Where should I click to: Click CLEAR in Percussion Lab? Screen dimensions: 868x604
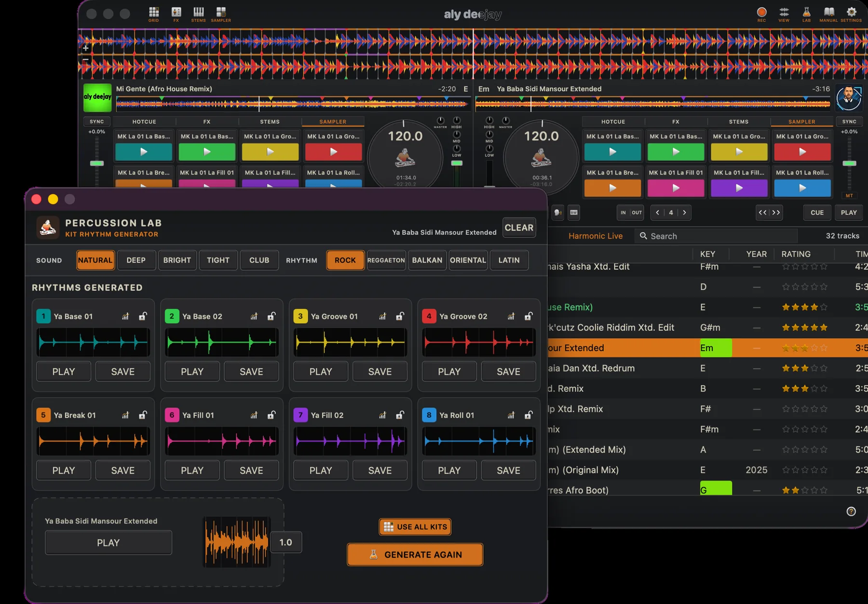[x=519, y=228]
